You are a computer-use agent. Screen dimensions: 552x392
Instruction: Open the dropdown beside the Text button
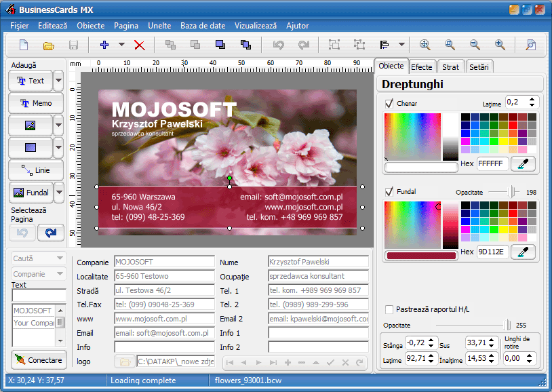pos(59,81)
